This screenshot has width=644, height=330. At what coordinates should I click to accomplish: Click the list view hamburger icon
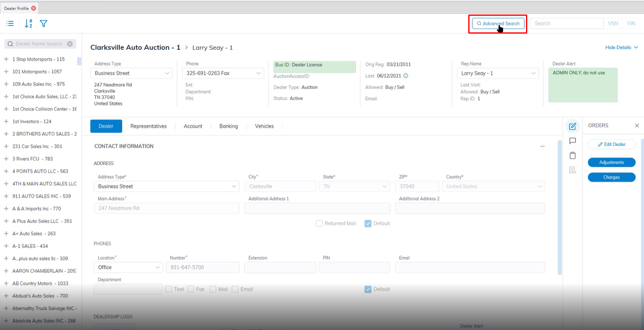pos(10,24)
